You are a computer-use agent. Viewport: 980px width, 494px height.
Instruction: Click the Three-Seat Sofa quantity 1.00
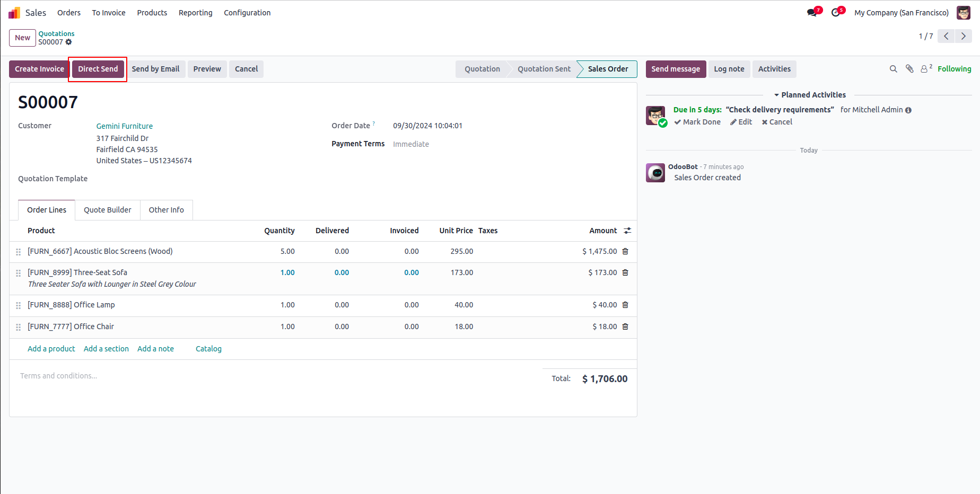pyautogui.click(x=287, y=272)
